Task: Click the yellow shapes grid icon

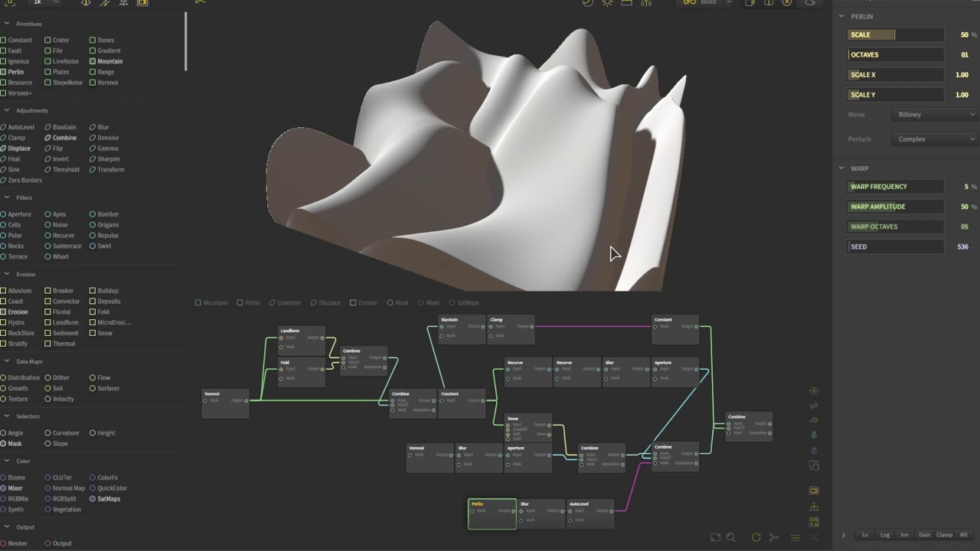Action: point(814,522)
